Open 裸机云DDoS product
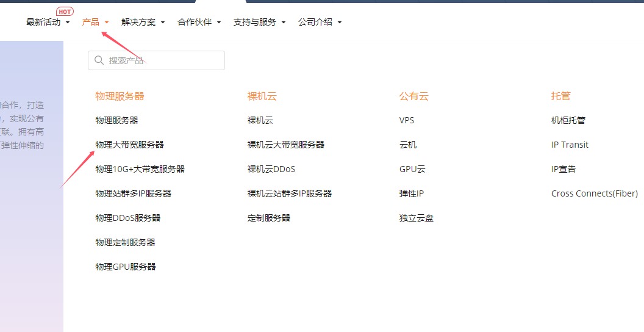 click(271, 169)
